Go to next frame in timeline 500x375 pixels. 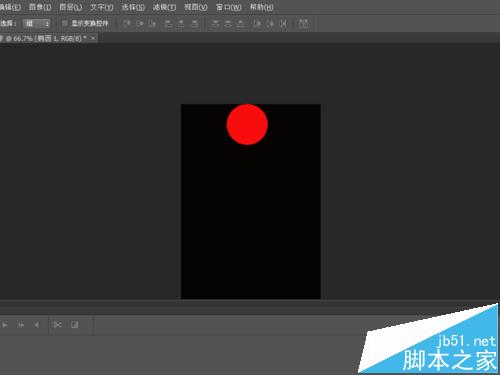[21, 325]
